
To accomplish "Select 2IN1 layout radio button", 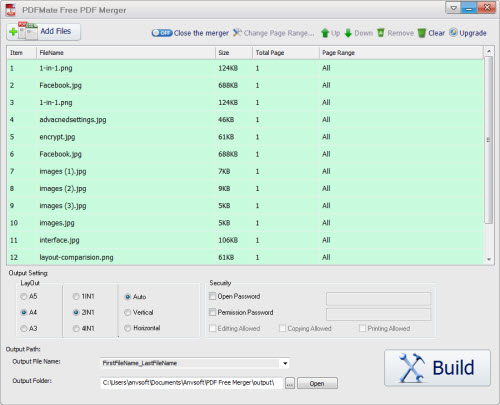I will pos(76,312).
